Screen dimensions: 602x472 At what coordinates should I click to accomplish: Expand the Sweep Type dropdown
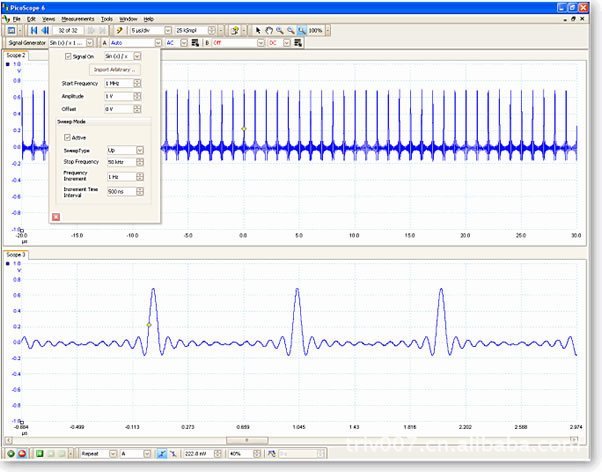click(x=139, y=149)
